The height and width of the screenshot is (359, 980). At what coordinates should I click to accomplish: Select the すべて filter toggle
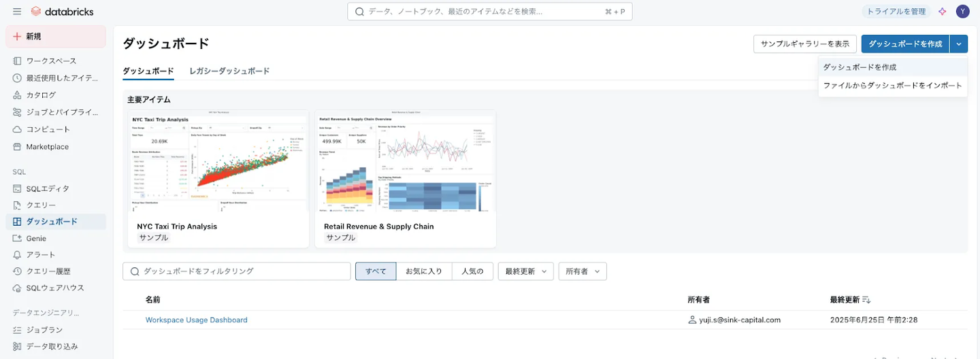pos(376,271)
